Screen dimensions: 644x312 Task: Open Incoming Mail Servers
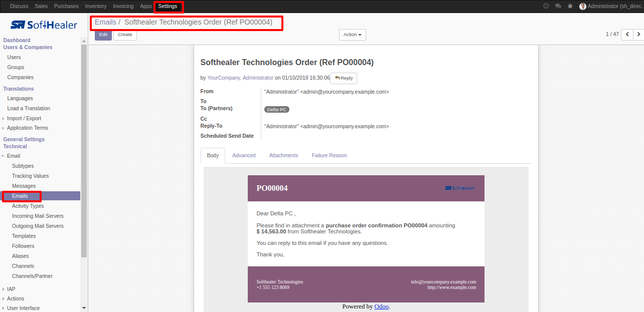click(38, 216)
